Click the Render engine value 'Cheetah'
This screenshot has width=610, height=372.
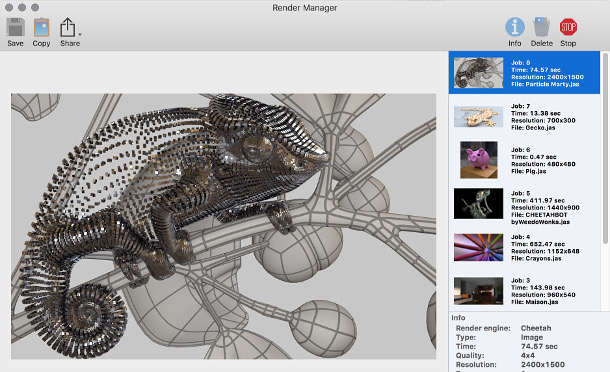coord(536,328)
